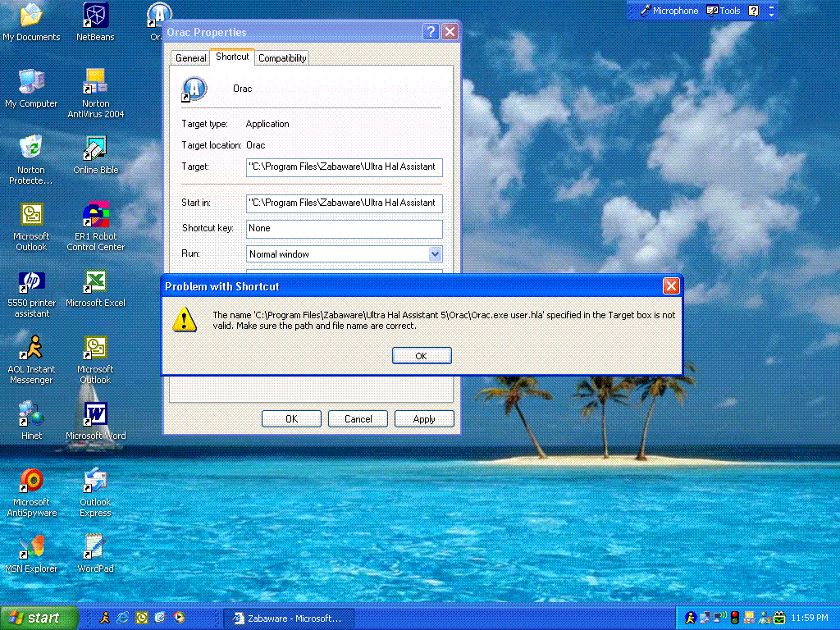The width and height of the screenshot is (840, 630).
Task: Click the MSN Messenger tray icon
Action: (x=765, y=618)
